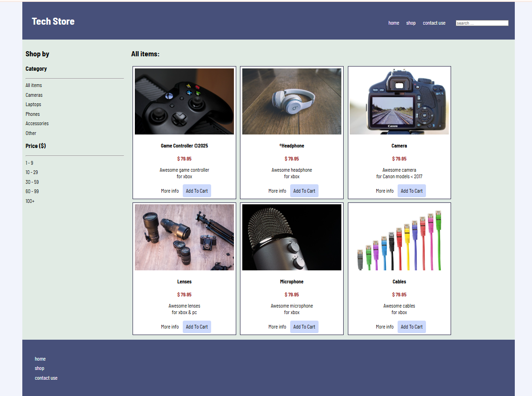This screenshot has height=396, width=532.
Task: Open the Headphone product image
Action: [292, 101]
